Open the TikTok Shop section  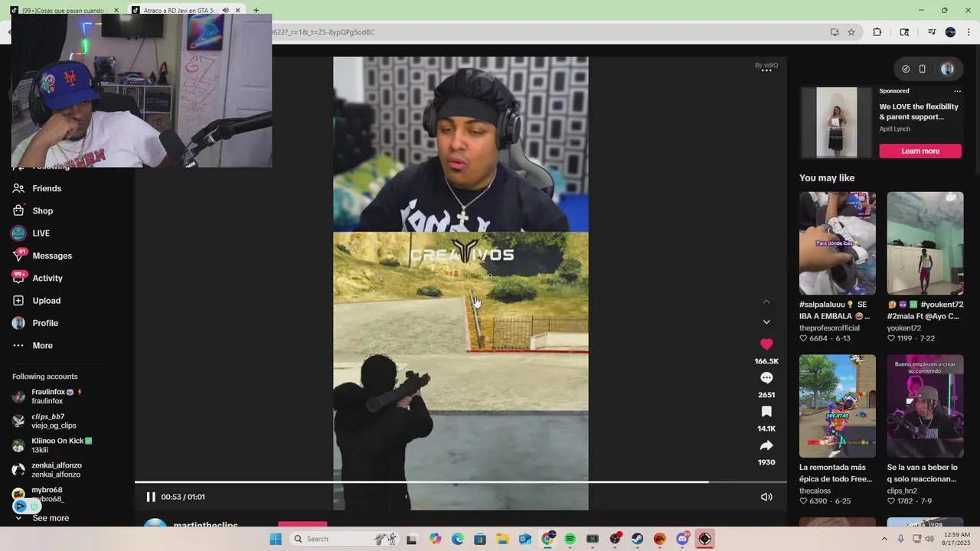tap(32, 210)
